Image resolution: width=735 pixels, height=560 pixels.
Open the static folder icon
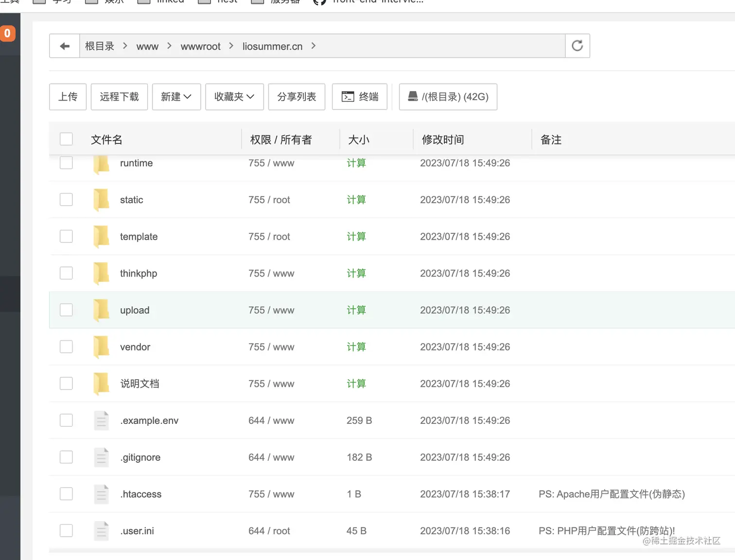tap(101, 200)
